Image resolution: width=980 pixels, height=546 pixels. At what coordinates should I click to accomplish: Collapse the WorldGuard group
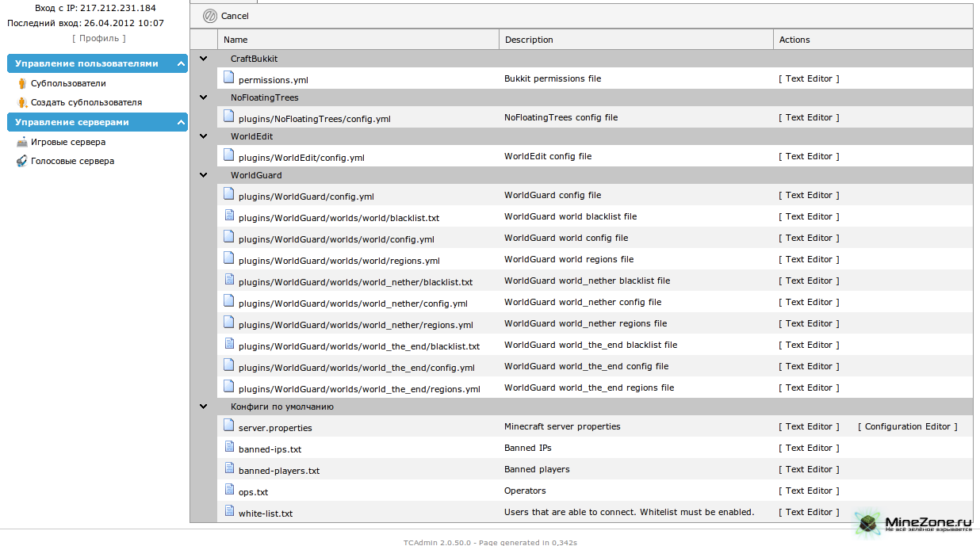tap(204, 175)
